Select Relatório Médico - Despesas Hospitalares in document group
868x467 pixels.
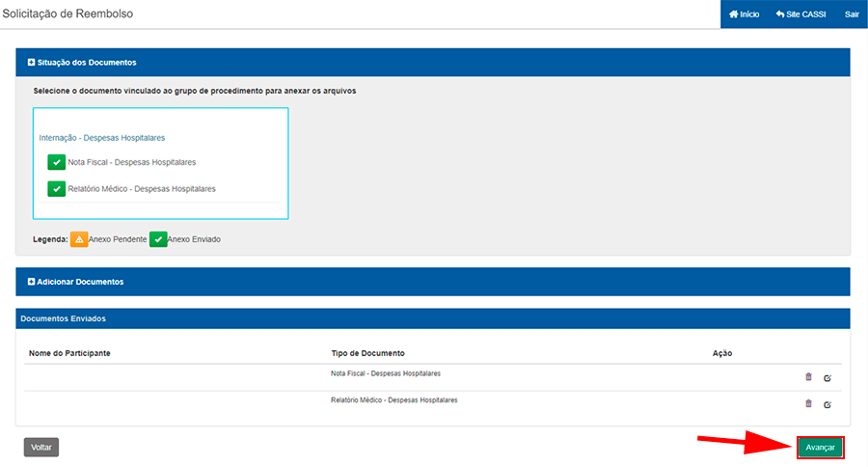pos(142,189)
